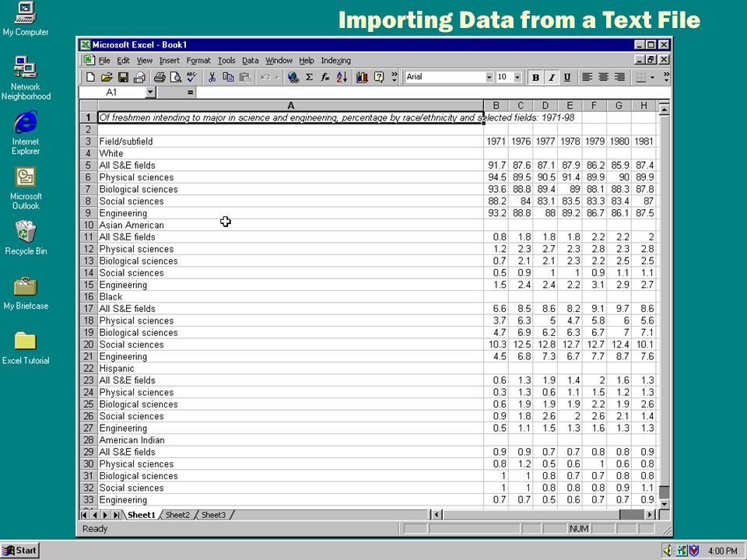Select cell containing 'American Indian'
This screenshot has height=560, width=747.
point(290,440)
